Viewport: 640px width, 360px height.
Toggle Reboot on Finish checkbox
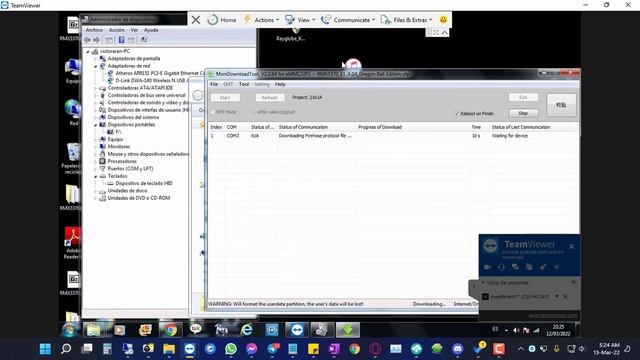458,114
